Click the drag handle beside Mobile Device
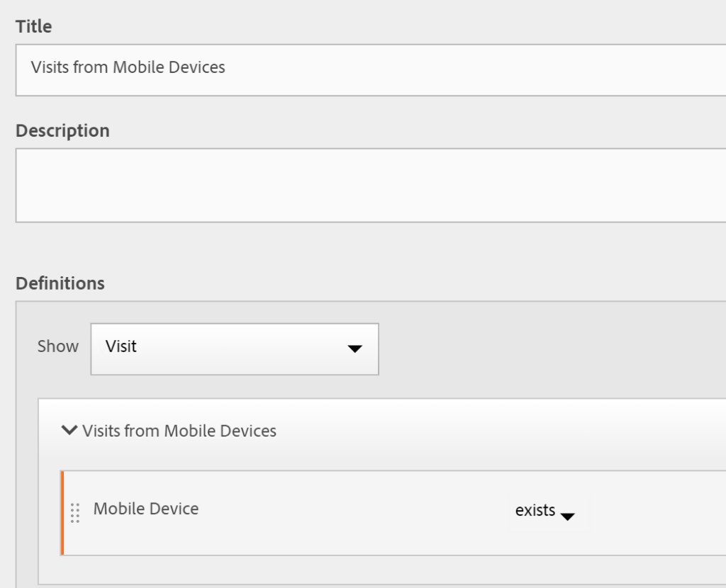This screenshot has height=588, width=726. tap(75, 512)
